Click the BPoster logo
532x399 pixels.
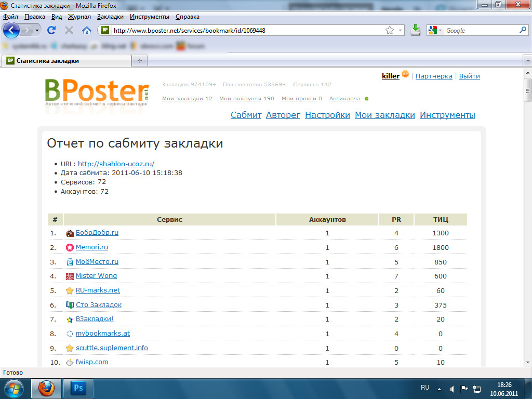(97, 92)
